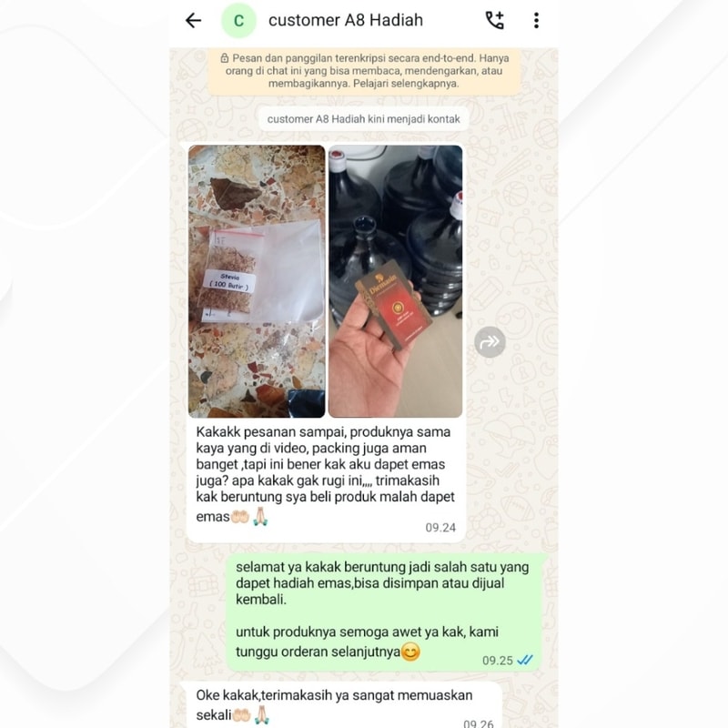Tap the 09.24 message timestamp
The image size is (728, 728).
(x=440, y=528)
